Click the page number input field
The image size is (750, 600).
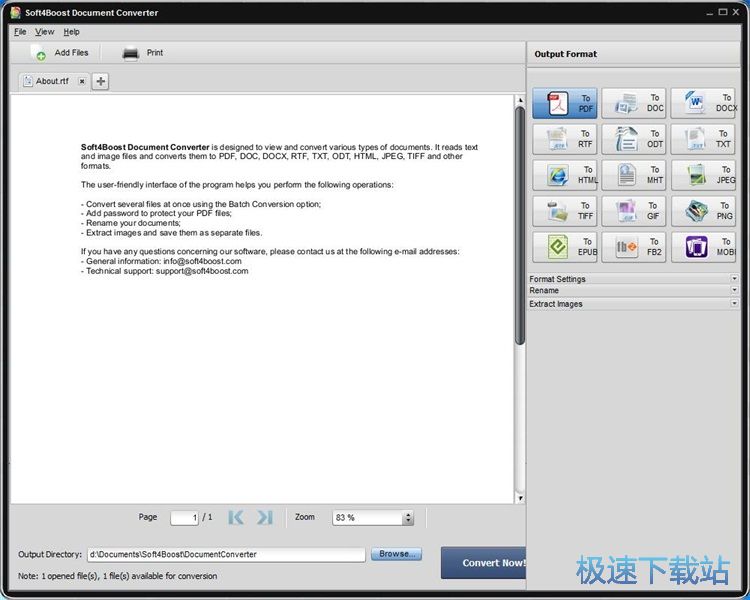[184, 518]
